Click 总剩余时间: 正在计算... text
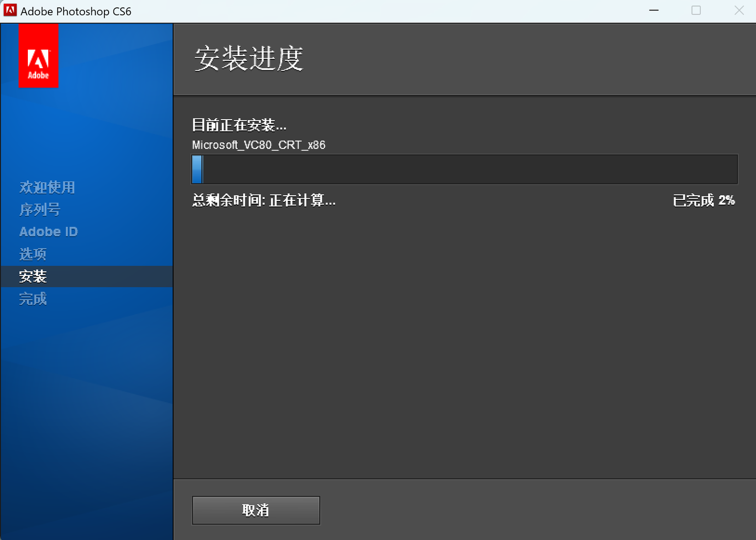This screenshot has height=540, width=756. pyautogui.click(x=264, y=200)
